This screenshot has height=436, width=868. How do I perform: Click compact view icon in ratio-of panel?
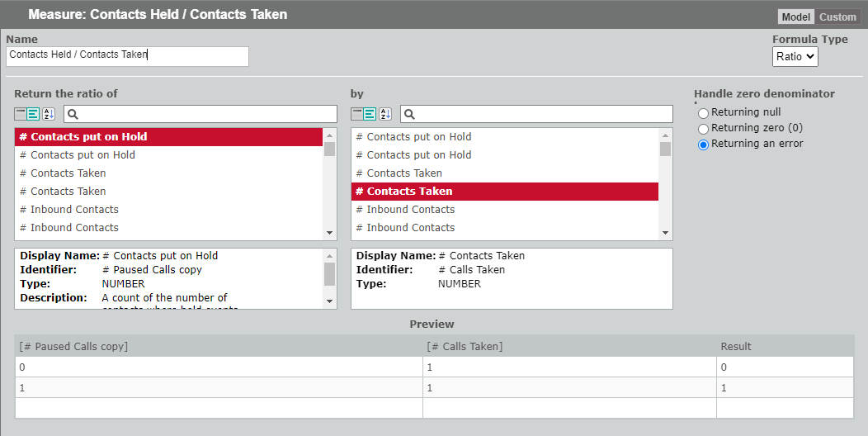[20, 114]
